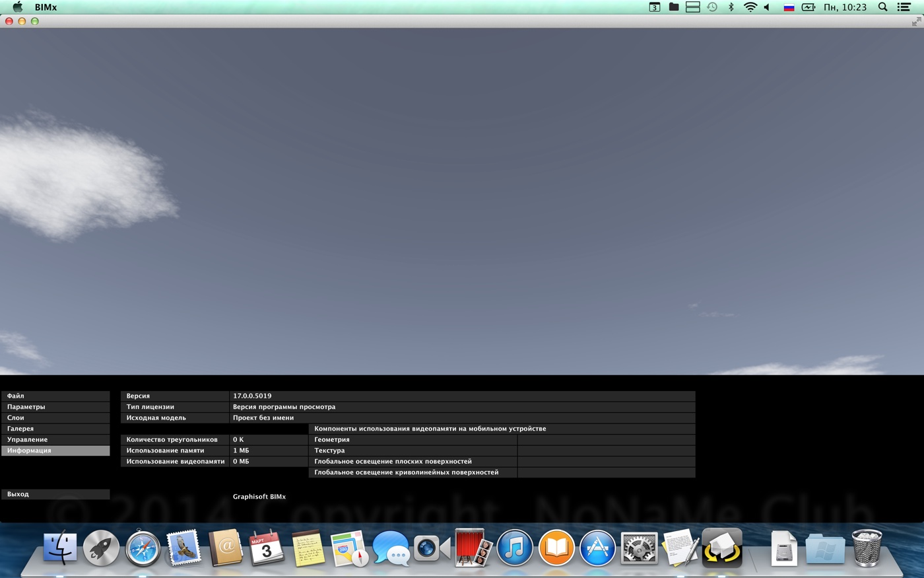This screenshot has height=578, width=924.
Task: Select the highlighted Информация item
Action: [x=55, y=451]
